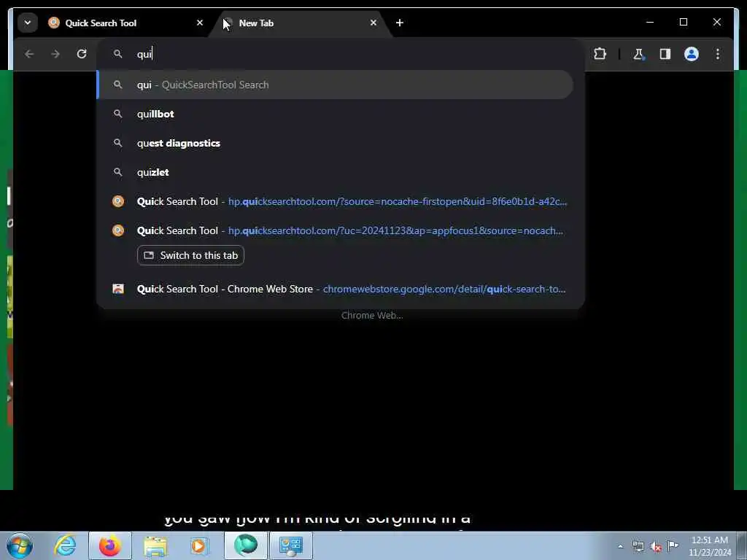
Task: Select 'qui - QuickSearchTool Search' suggestion
Action: click(x=335, y=85)
